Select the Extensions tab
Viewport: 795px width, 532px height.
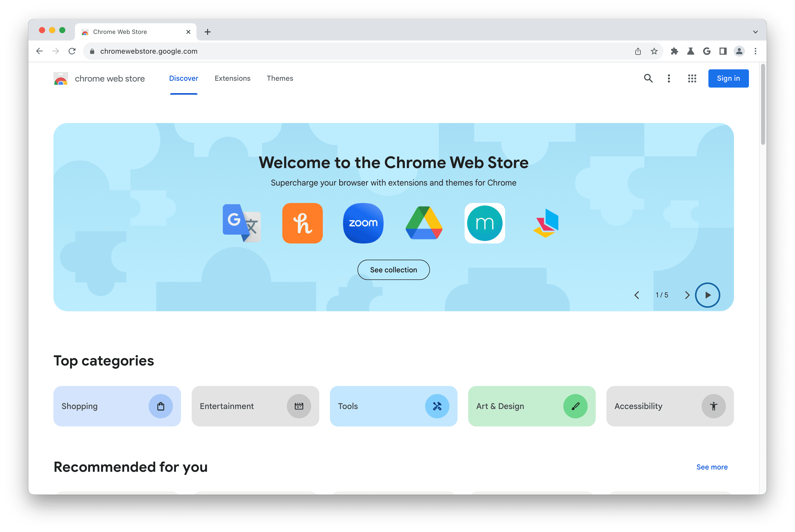click(232, 78)
